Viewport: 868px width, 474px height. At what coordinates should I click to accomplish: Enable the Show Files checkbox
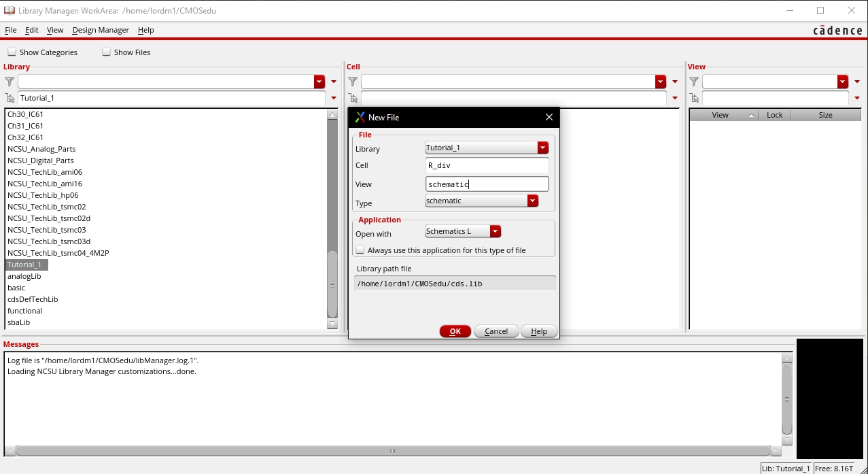(106, 52)
